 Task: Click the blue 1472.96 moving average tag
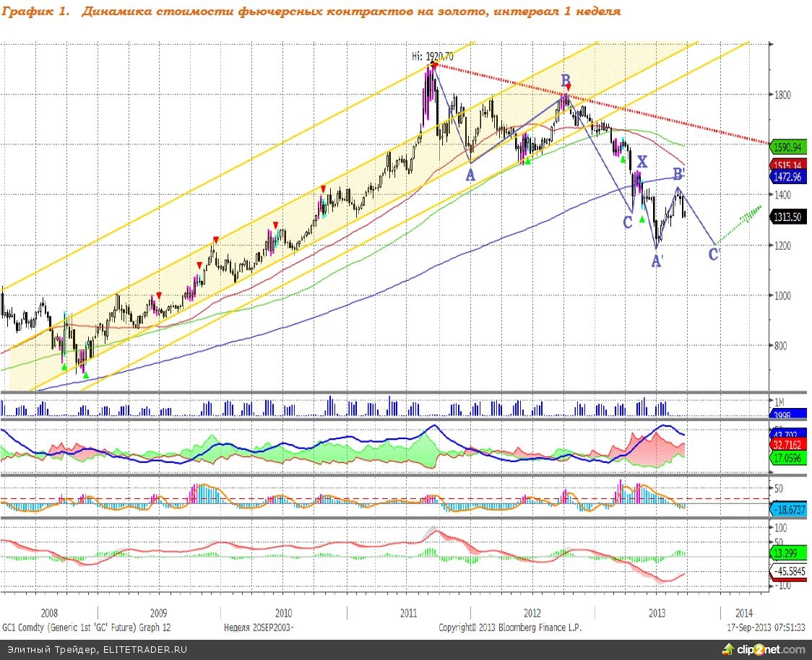coord(787,175)
